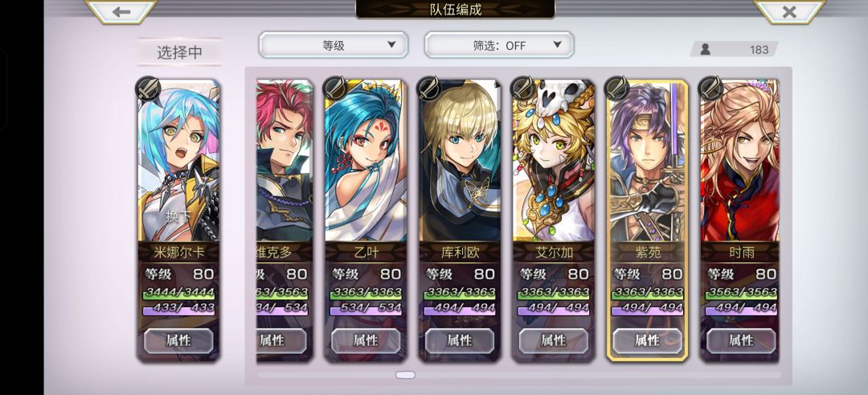Open 属性 for 乙叶
This screenshot has width=868, height=395.
click(x=366, y=340)
